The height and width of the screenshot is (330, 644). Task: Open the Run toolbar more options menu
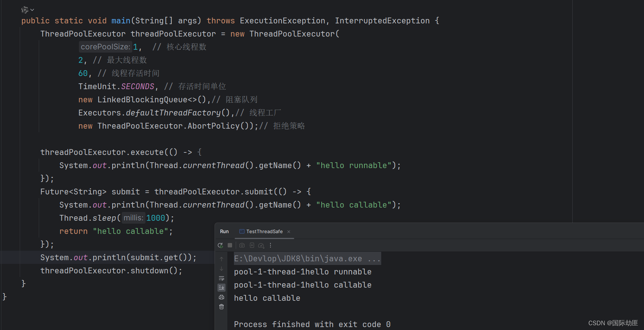[270, 245]
